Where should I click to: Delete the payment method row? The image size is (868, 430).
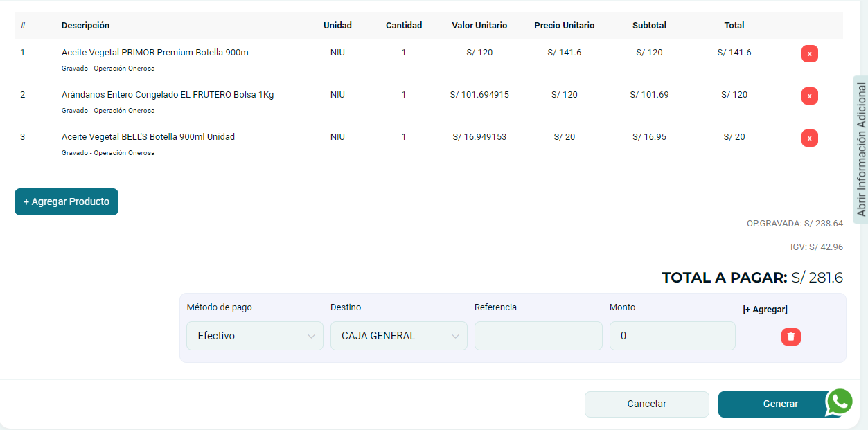790,337
